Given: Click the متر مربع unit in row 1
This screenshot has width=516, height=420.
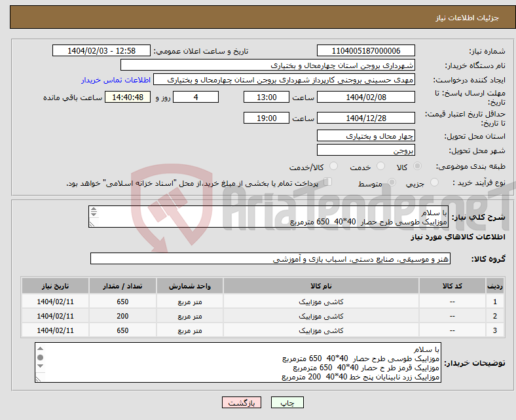Looking at the screenshot, I should [x=189, y=302].
